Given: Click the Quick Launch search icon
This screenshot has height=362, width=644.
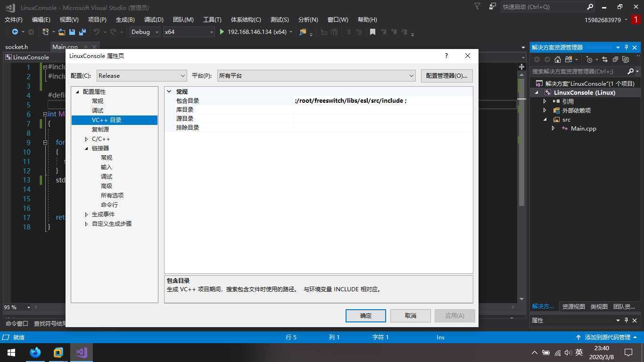Looking at the screenshot, I should click(x=590, y=7).
